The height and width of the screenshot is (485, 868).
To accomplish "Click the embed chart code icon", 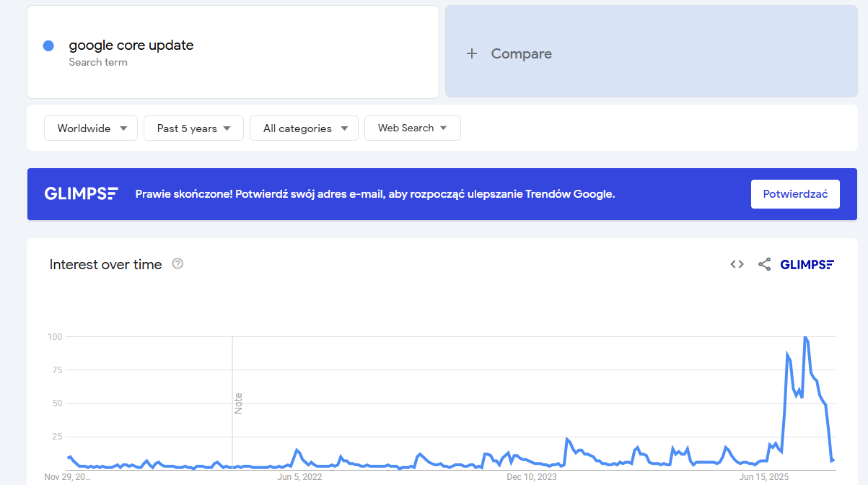I will point(736,264).
